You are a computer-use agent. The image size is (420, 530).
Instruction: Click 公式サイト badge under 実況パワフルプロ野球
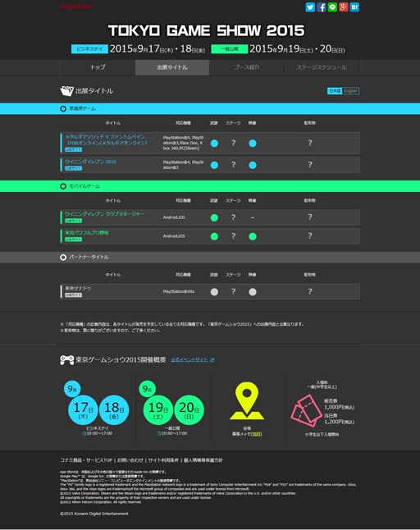pyautogui.click(x=73, y=240)
